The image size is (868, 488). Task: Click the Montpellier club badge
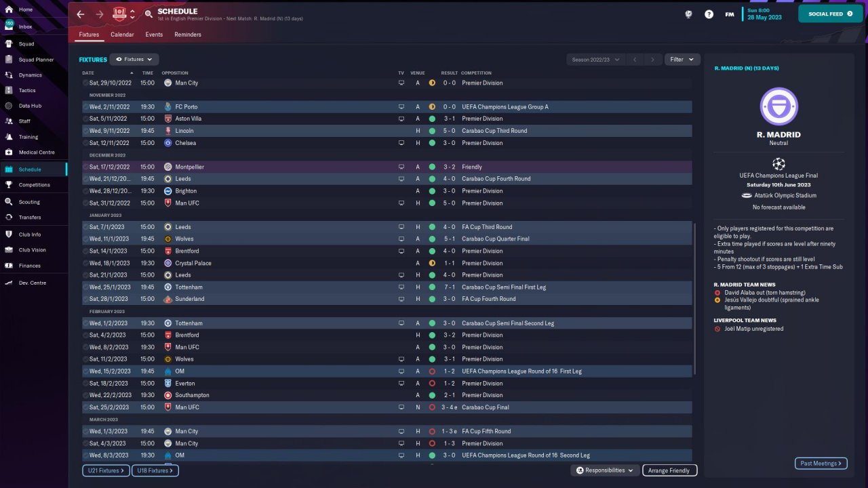point(168,167)
